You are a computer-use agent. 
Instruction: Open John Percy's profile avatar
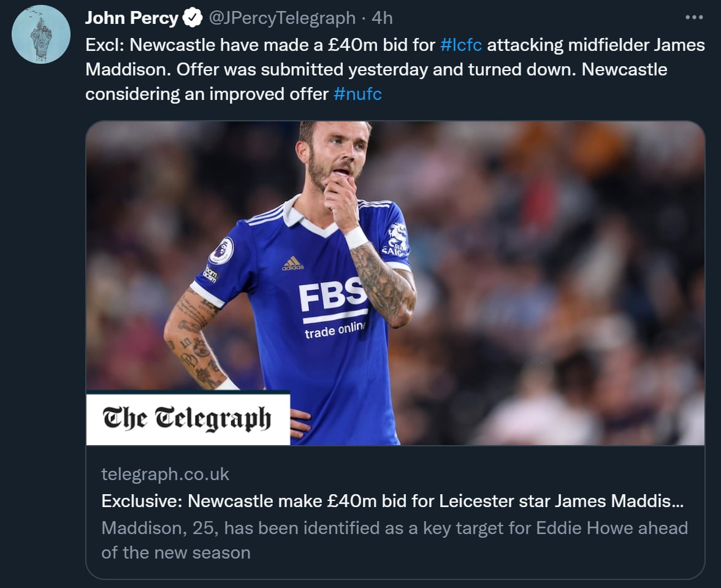[x=41, y=34]
